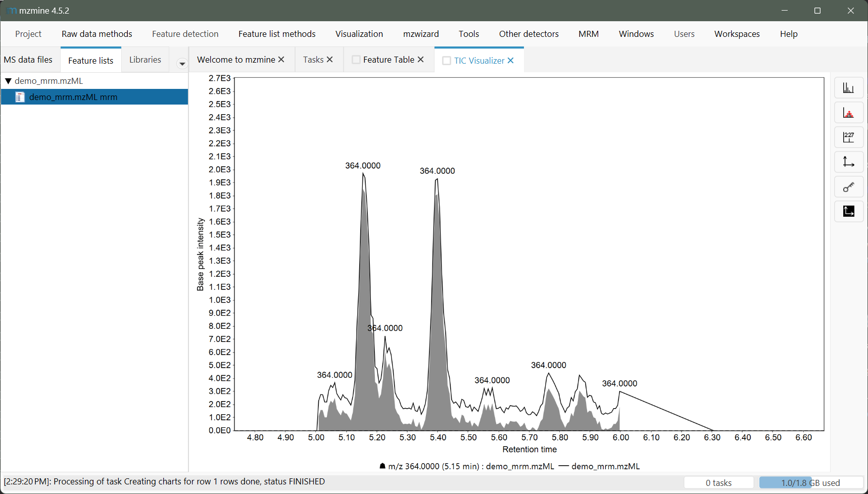Click the demo_mrm.mzML line legend entry
Screen dimensions: 868x494
599,466
